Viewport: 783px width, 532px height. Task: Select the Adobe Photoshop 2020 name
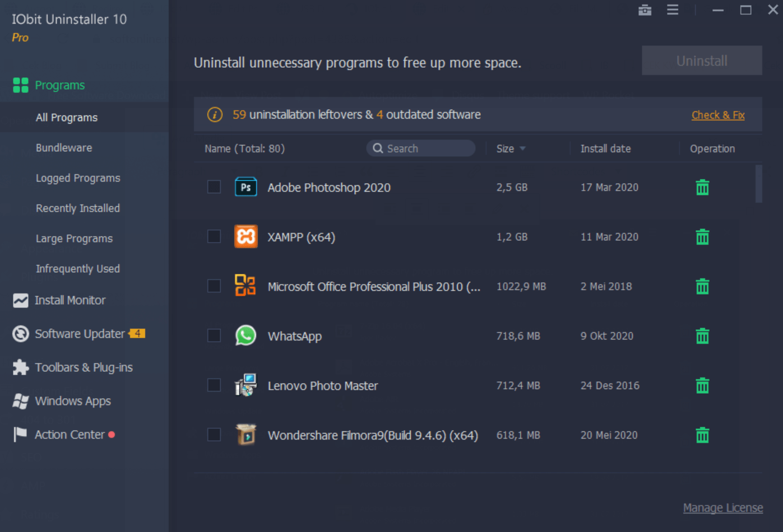coord(329,188)
